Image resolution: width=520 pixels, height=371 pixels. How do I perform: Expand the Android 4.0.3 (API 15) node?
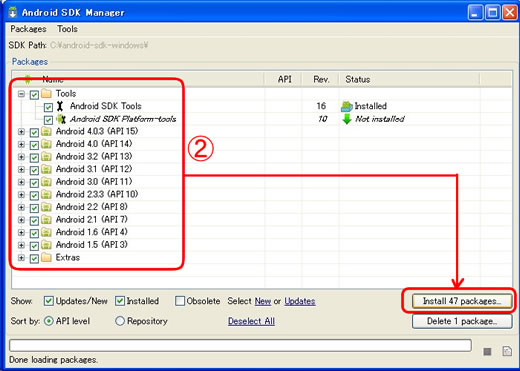[21, 132]
